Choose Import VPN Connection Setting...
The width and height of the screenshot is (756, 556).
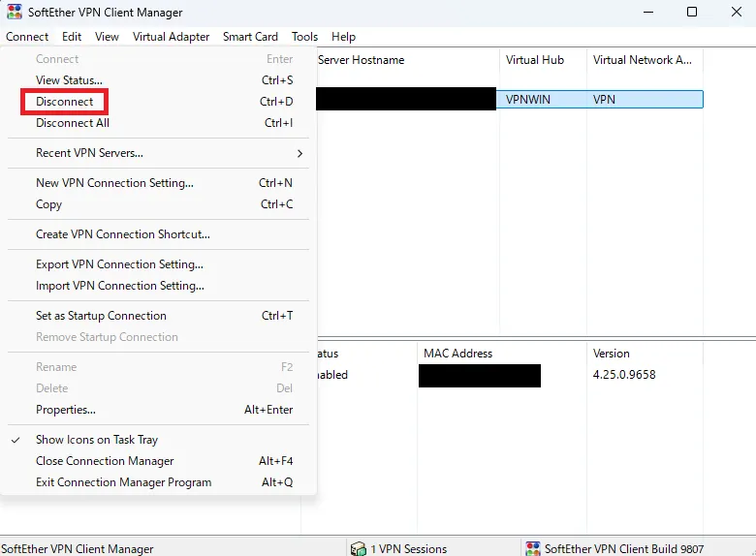[x=159, y=286]
